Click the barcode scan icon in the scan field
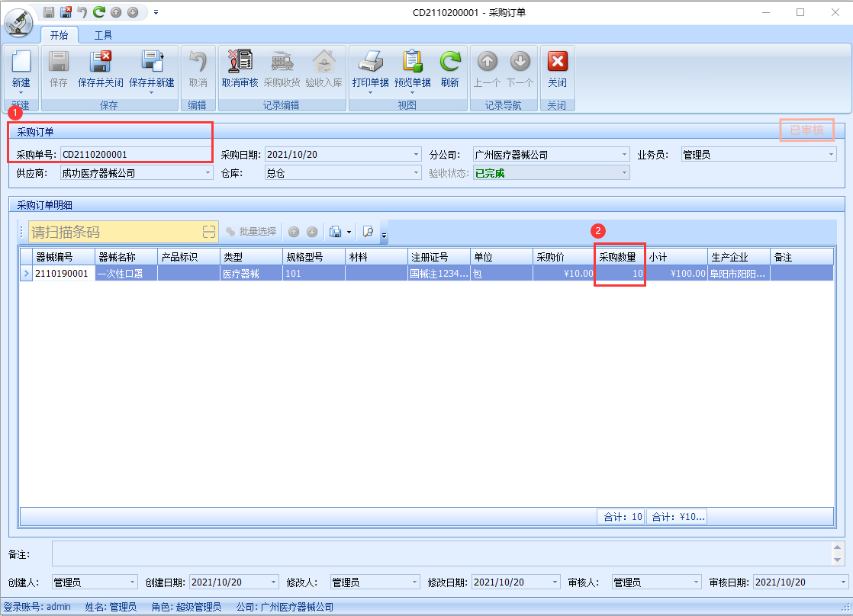This screenshot has height=616, width=853. 210,233
